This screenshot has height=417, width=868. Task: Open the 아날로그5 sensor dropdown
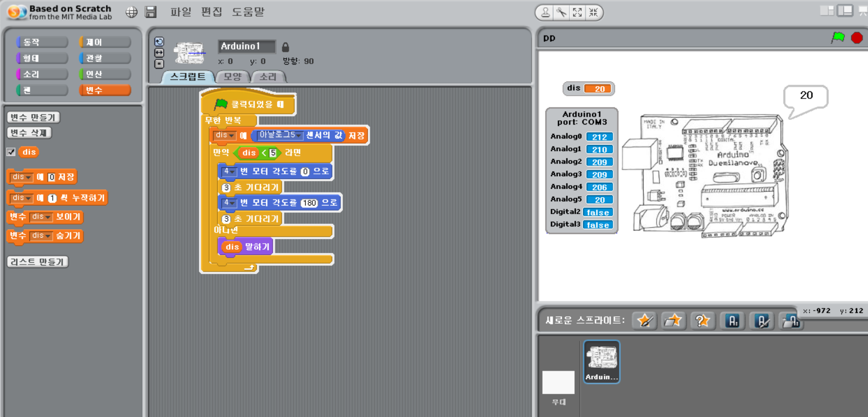(x=280, y=135)
